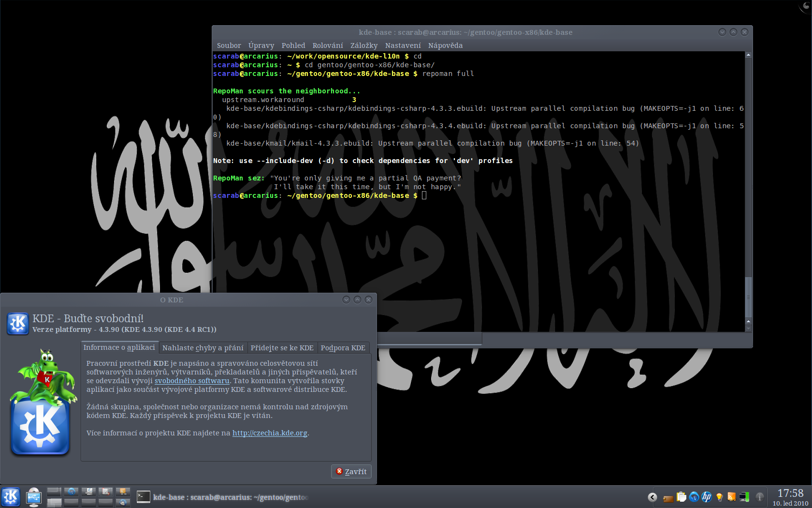Open the KDE Kickoff application launcher
Image resolution: width=812 pixels, height=508 pixels.
[11, 497]
